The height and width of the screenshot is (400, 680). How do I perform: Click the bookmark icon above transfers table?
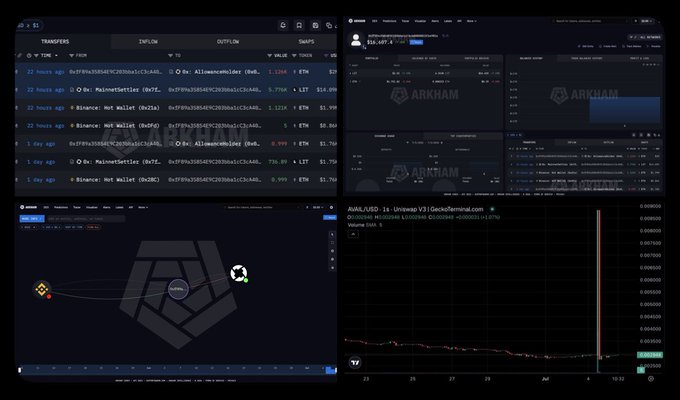(x=299, y=26)
